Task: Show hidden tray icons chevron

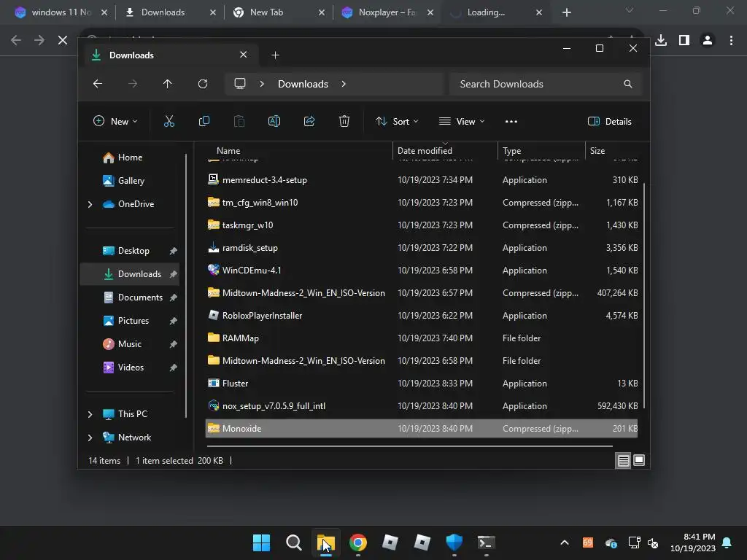Action: point(565,542)
